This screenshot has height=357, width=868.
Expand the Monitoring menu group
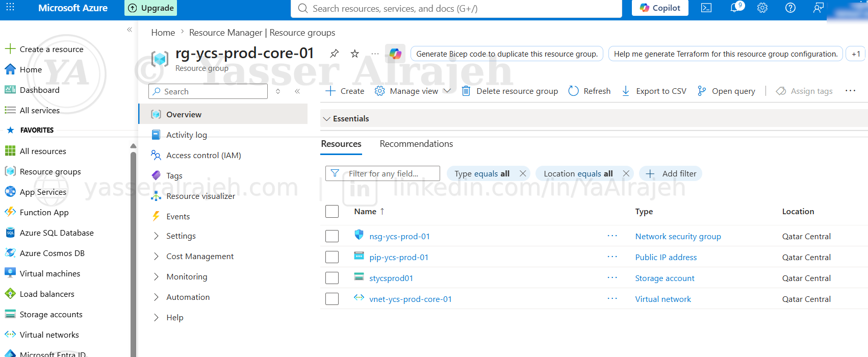156,276
